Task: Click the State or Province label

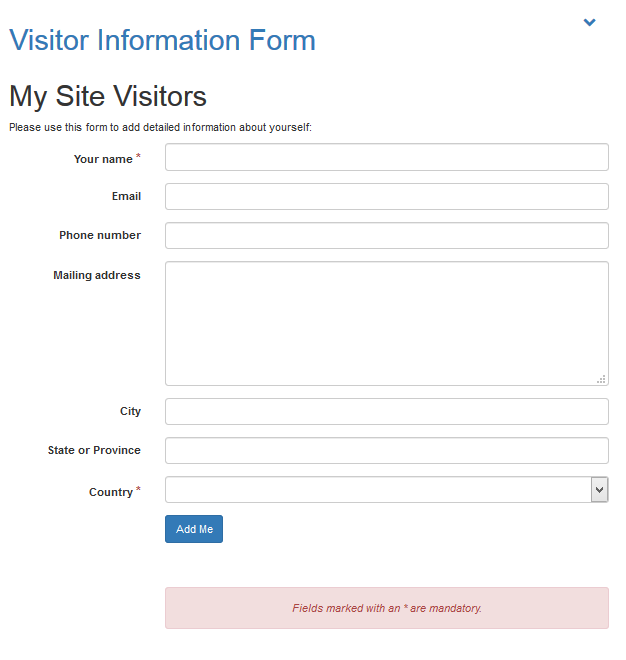Action: point(94,450)
